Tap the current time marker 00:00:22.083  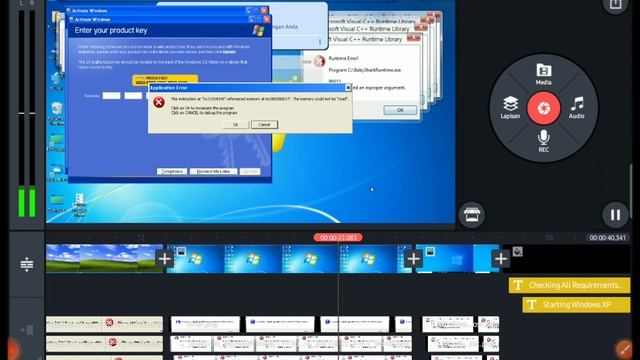(x=338, y=238)
